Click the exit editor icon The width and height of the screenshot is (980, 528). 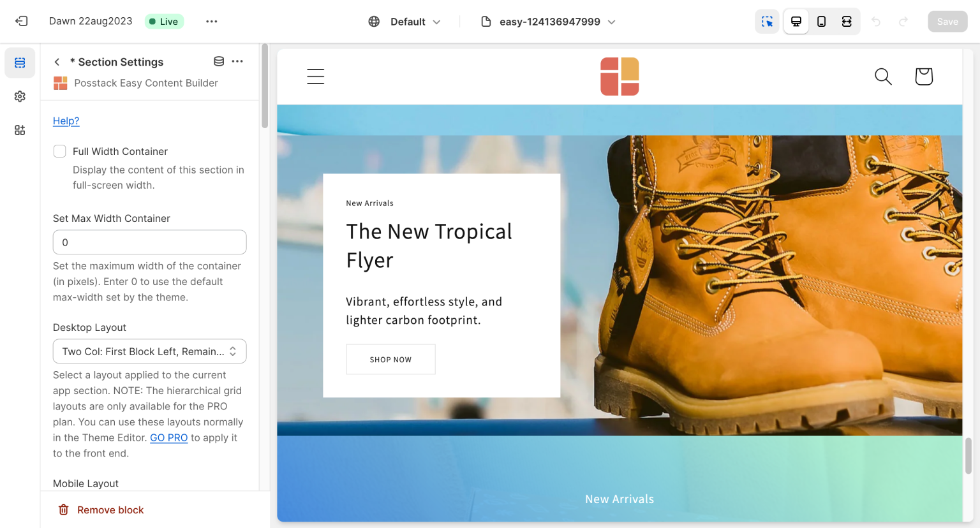point(22,22)
